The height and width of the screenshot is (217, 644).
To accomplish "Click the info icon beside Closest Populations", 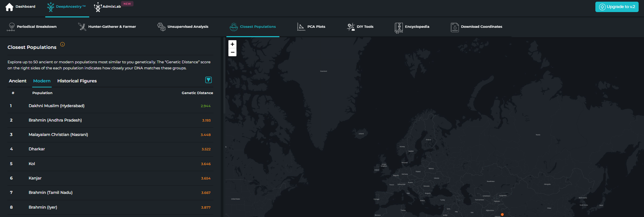I will pyautogui.click(x=62, y=44).
